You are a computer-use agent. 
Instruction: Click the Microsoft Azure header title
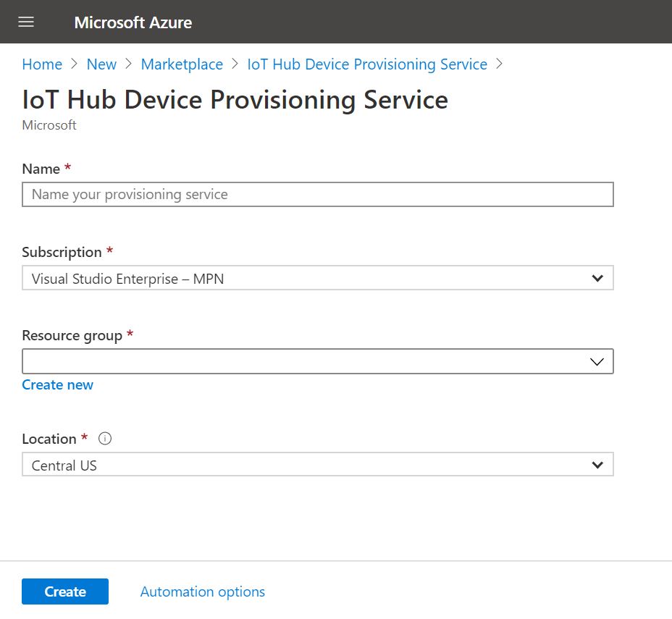pyautogui.click(x=133, y=22)
